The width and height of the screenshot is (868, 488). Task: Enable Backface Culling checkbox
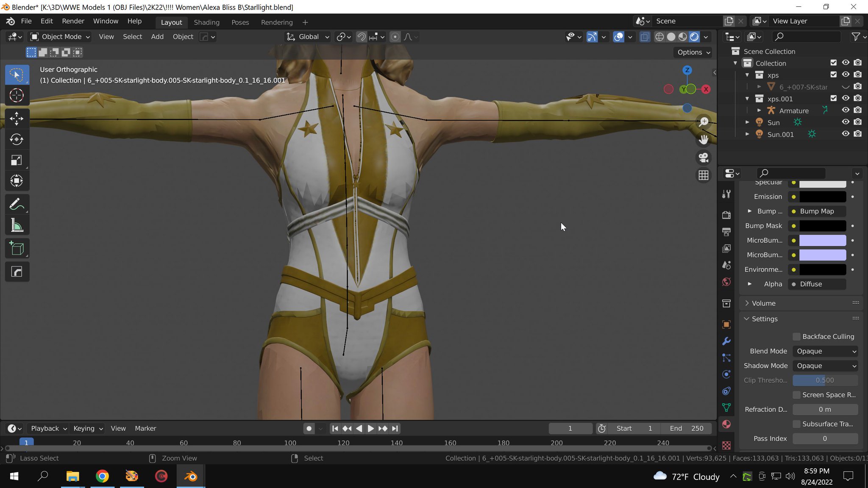tap(796, 336)
